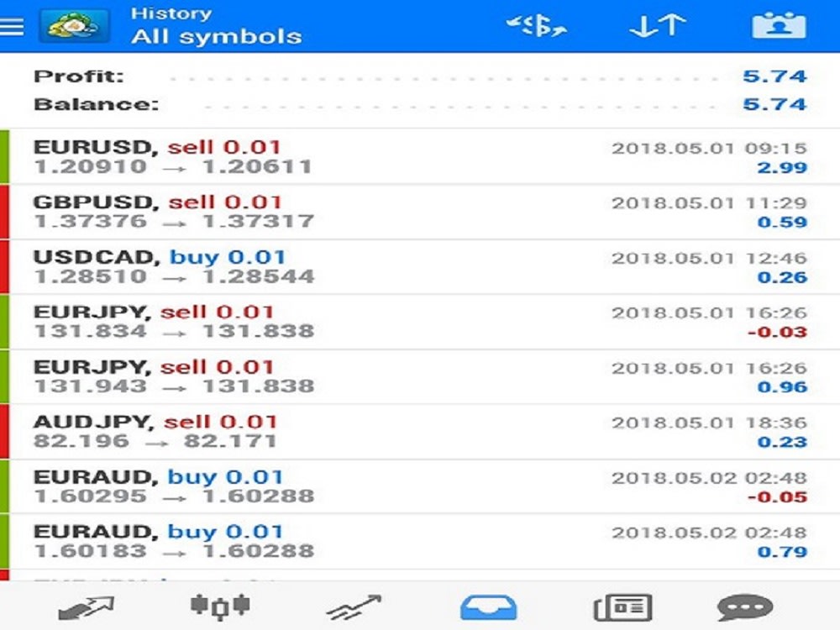Image resolution: width=840 pixels, height=630 pixels.
Task: Select price 1.20910 → 1.20611
Action: point(173,166)
